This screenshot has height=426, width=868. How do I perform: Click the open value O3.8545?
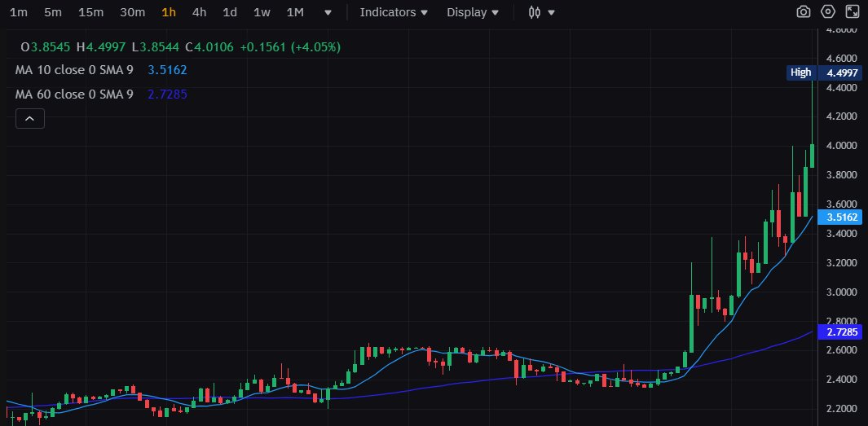tap(46, 47)
